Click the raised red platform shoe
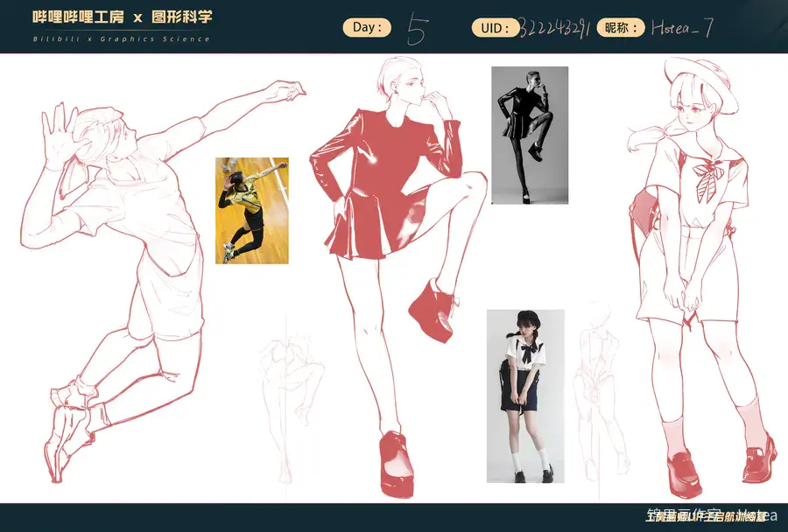Screen dimensions: 788x532 pos(433,311)
